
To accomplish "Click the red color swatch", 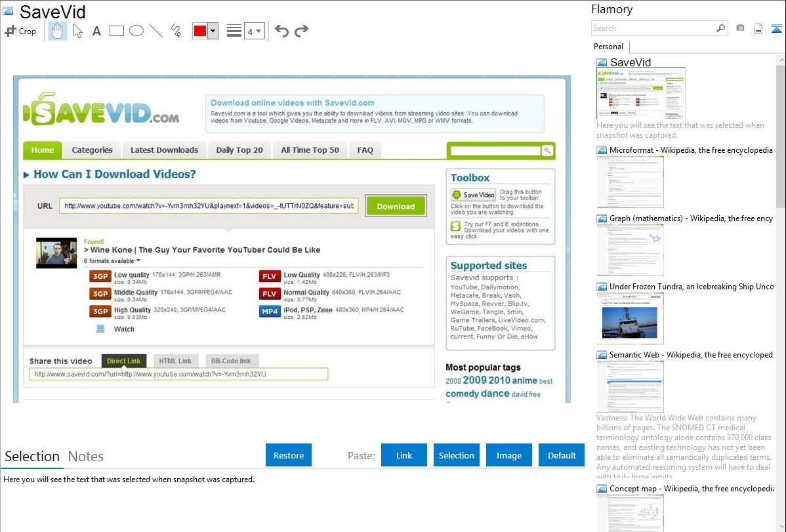I will (x=200, y=31).
